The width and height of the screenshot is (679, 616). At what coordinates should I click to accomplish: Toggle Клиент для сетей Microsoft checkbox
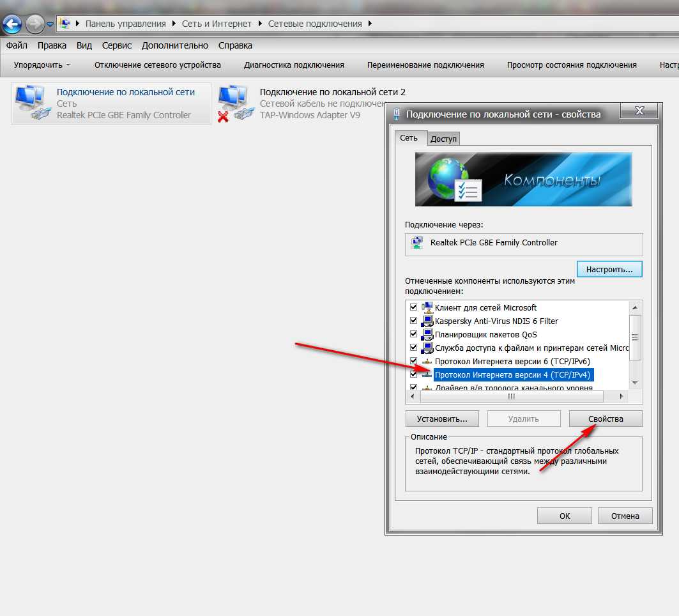click(413, 307)
